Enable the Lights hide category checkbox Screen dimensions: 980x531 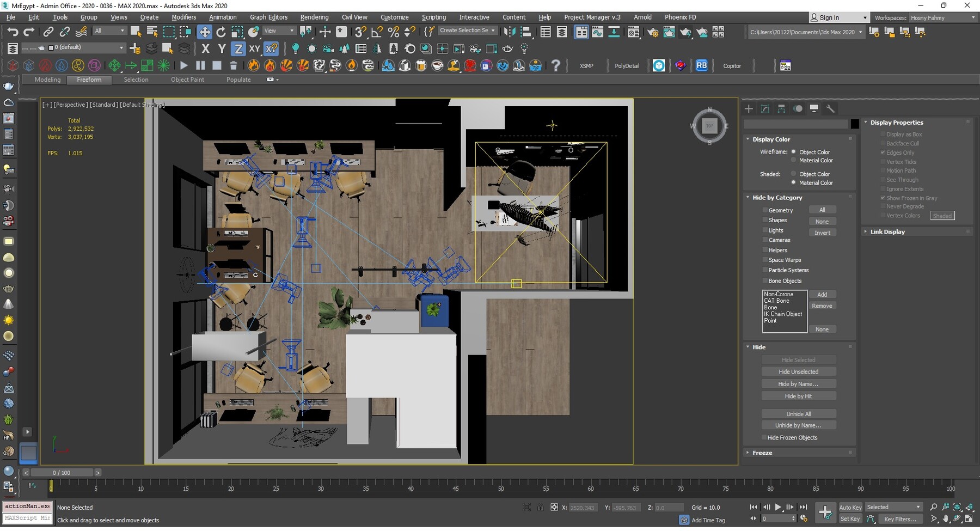[x=765, y=230]
